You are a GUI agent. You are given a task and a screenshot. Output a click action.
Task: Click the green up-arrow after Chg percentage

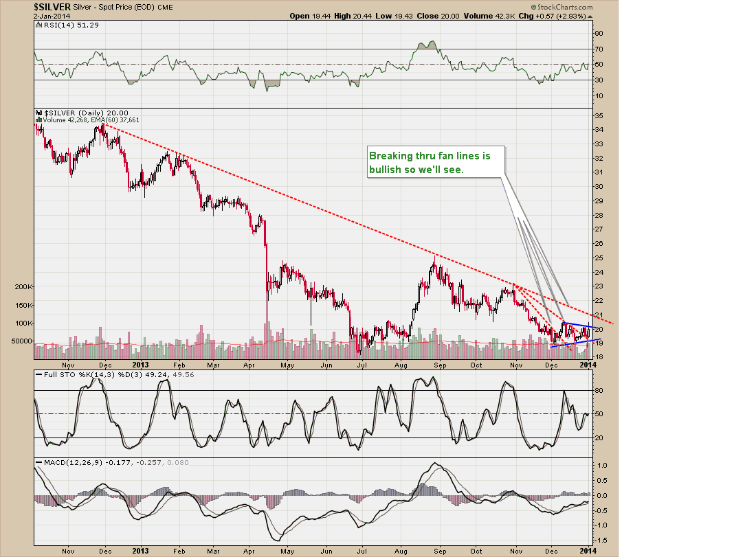coord(590,16)
